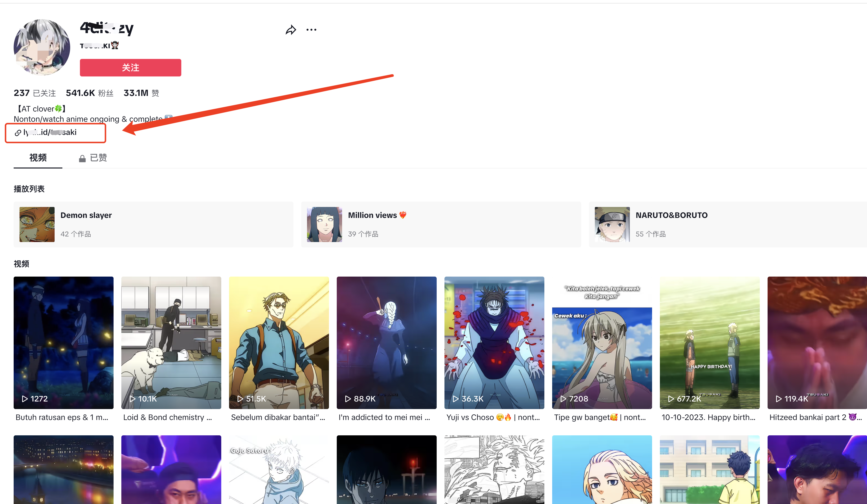This screenshot has width=867, height=504.
Task: View the 541.6K 粉丝 followers count
Action: click(89, 93)
